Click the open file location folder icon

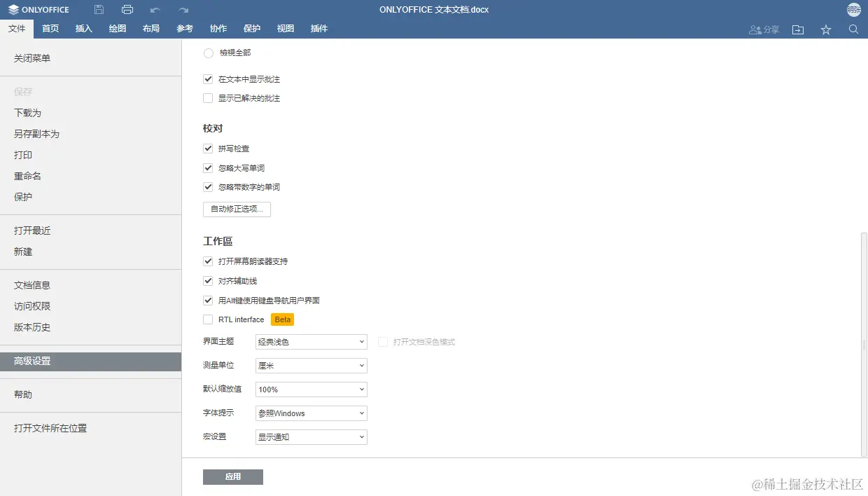pyautogui.click(x=798, y=29)
